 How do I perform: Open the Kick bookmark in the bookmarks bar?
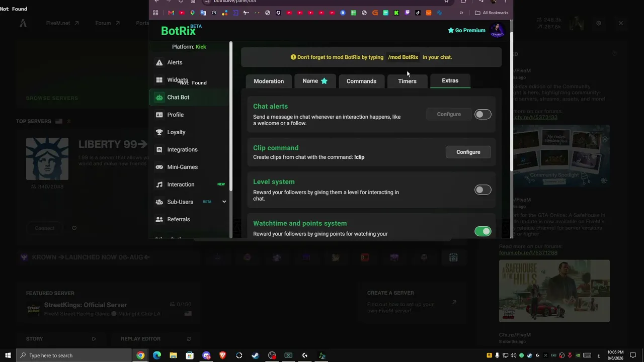[x=396, y=13]
